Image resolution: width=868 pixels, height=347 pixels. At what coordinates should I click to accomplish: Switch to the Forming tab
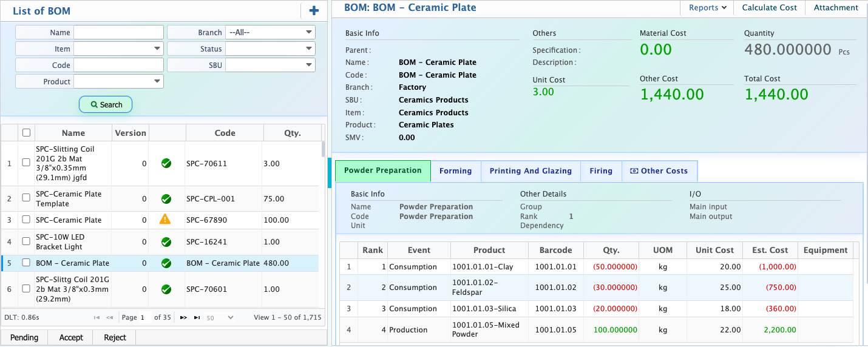tap(456, 171)
